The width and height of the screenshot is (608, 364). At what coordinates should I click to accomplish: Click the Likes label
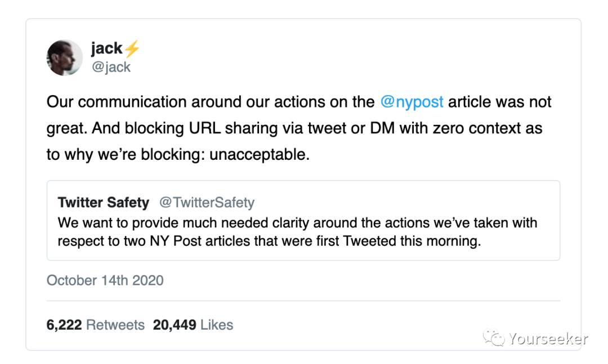(x=217, y=325)
